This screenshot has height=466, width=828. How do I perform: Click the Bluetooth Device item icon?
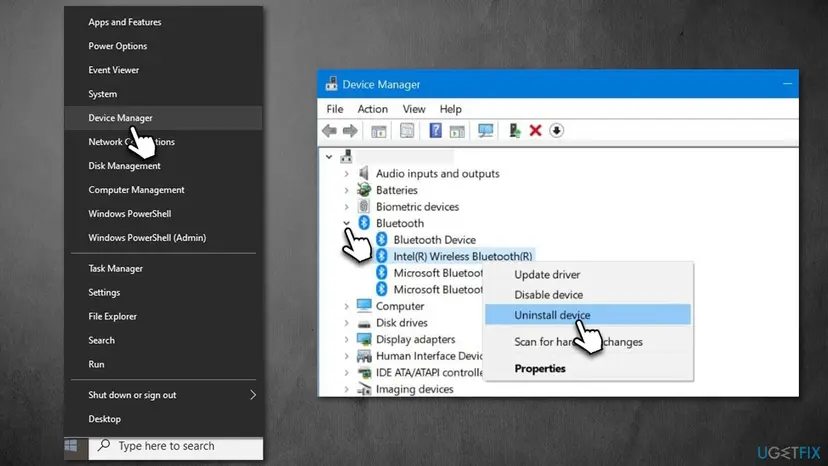pos(381,239)
